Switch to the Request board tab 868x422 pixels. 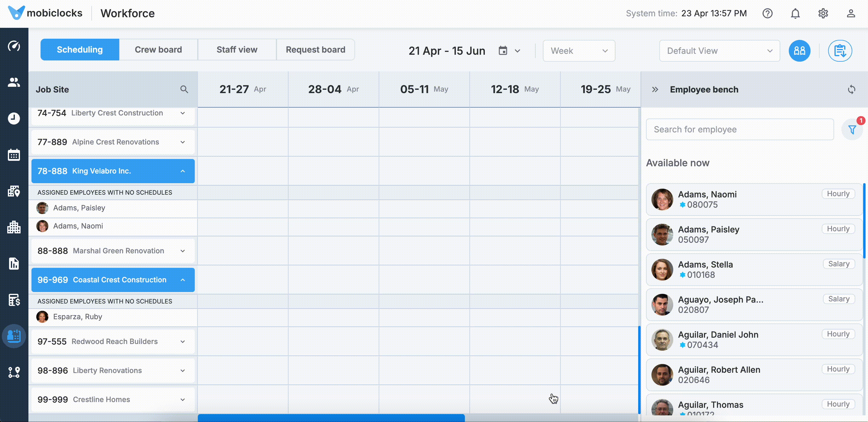click(315, 50)
